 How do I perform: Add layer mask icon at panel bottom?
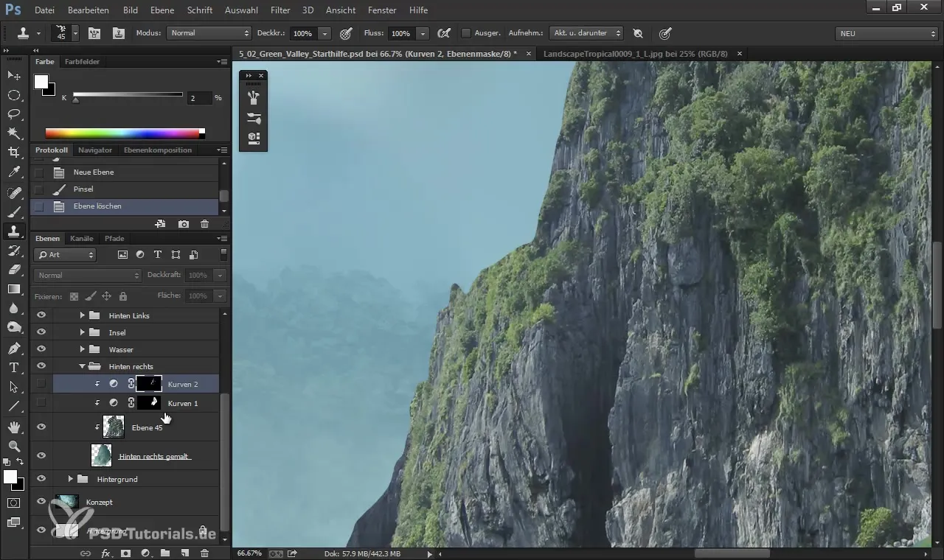pyautogui.click(x=125, y=553)
